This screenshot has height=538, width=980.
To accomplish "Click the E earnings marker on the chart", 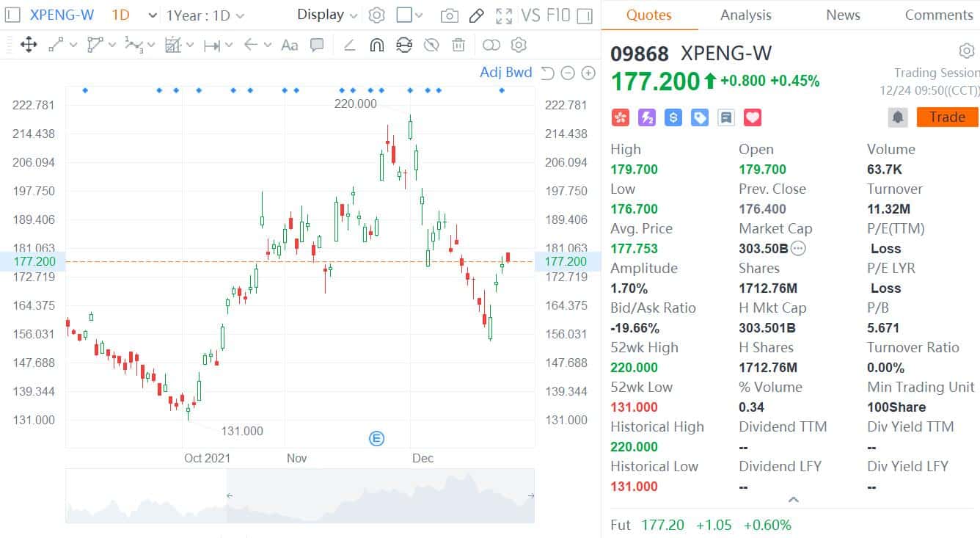I will pos(376,438).
